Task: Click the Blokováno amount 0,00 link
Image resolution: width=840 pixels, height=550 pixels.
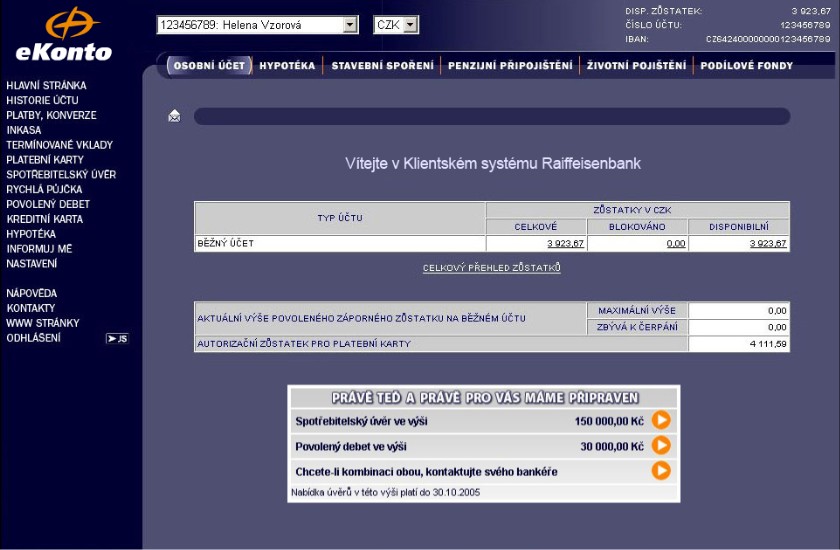Action: click(676, 243)
